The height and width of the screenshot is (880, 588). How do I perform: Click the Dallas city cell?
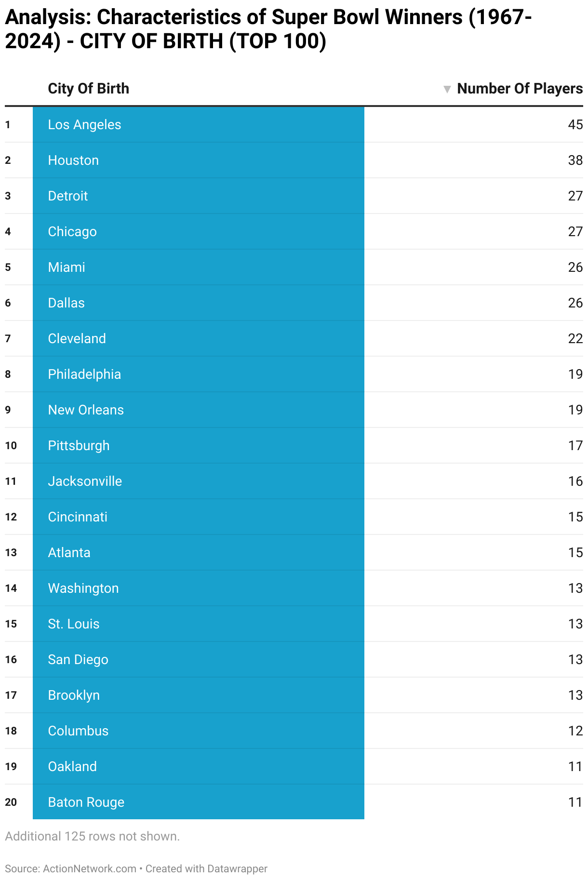(x=199, y=303)
